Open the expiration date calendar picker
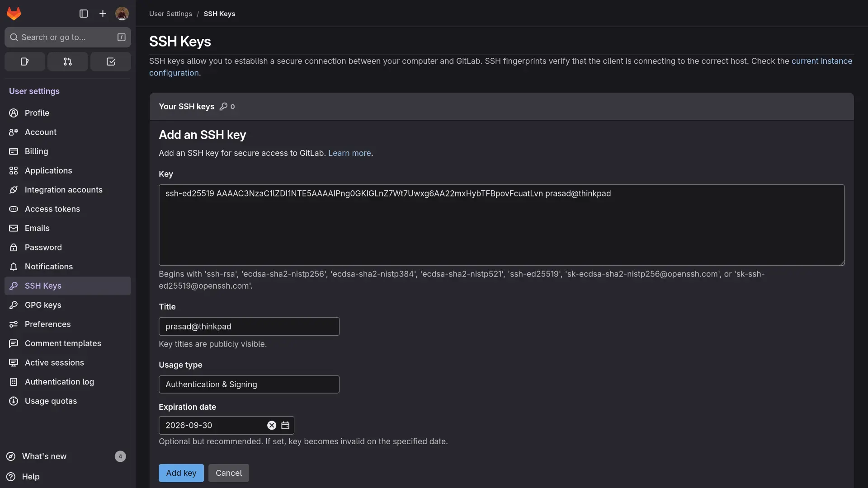 [285, 425]
